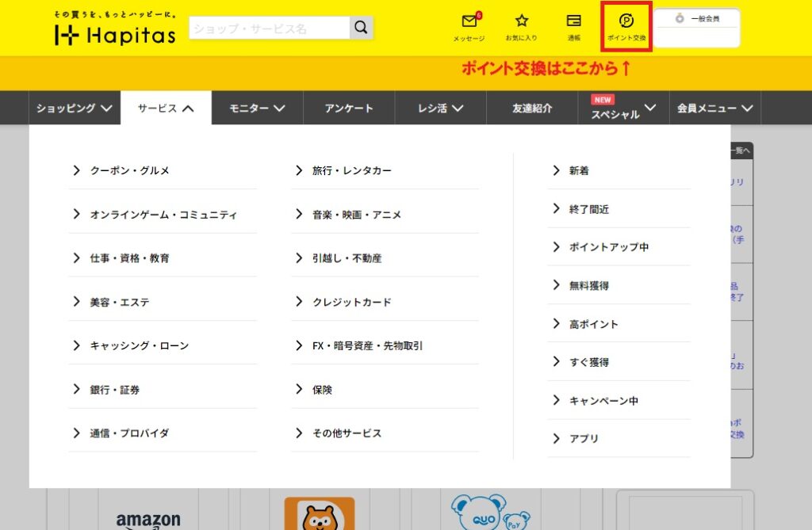Click the Amazon logo thumbnail

(x=148, y=519)
